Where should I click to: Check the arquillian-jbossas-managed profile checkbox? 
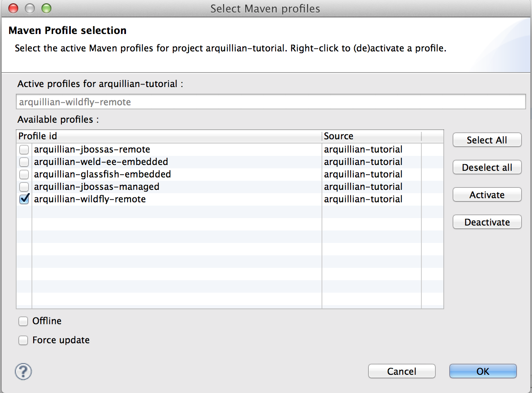24,187
